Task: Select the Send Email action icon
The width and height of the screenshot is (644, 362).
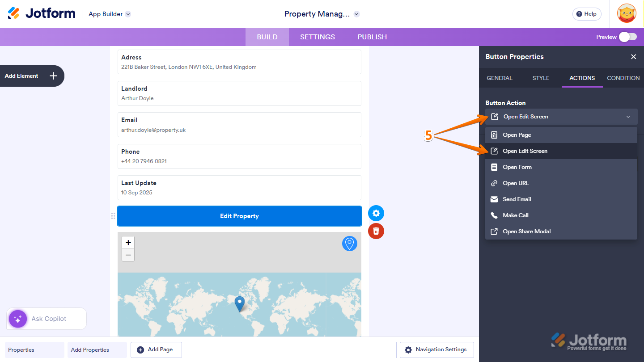Action: coord(494,199)
